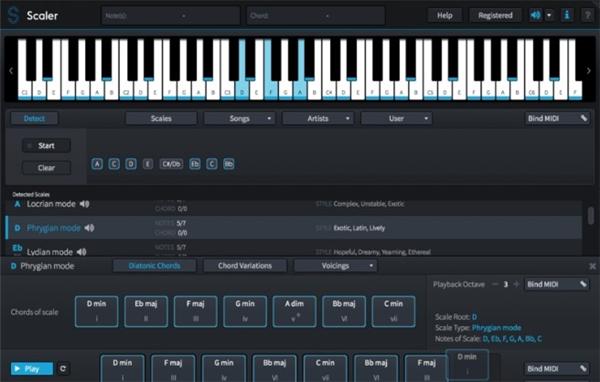
Task: Open the Chord Variations tab
Action: point(245,266)
